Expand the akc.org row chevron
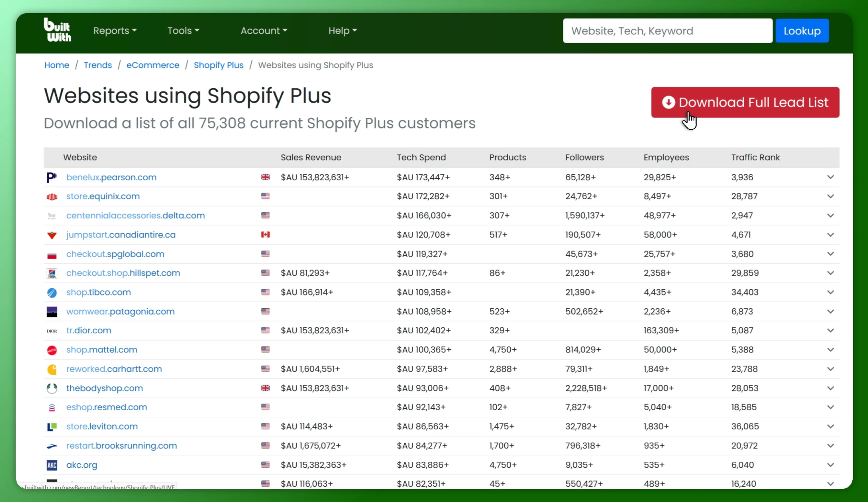868x502 pixels. coord(830,465)
